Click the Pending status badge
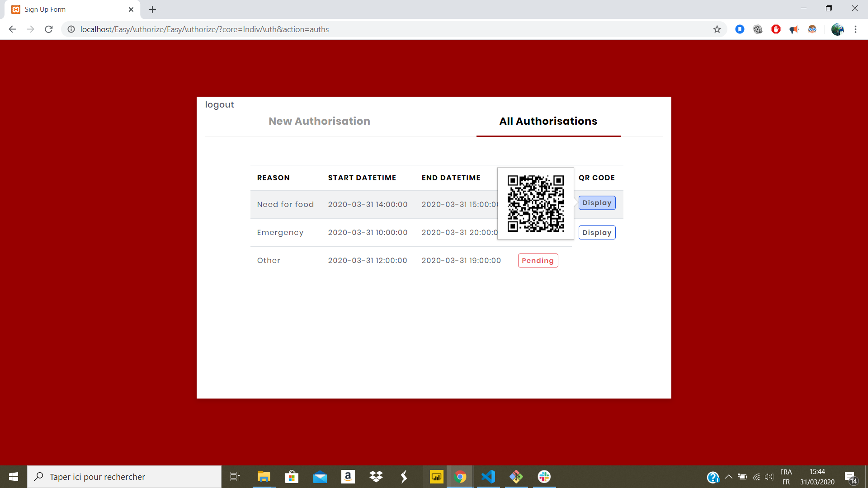The image size is (868, 488). [538, 261]
